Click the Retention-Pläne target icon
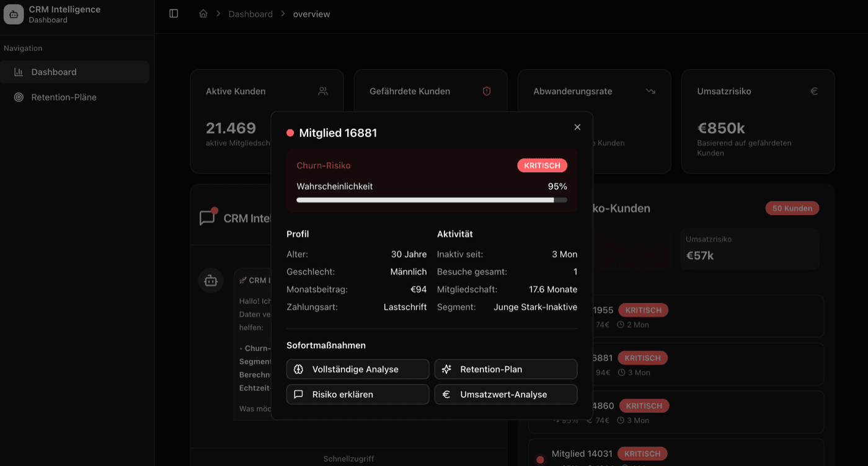The width and height of the screenshot is (868, 466). 19,97
